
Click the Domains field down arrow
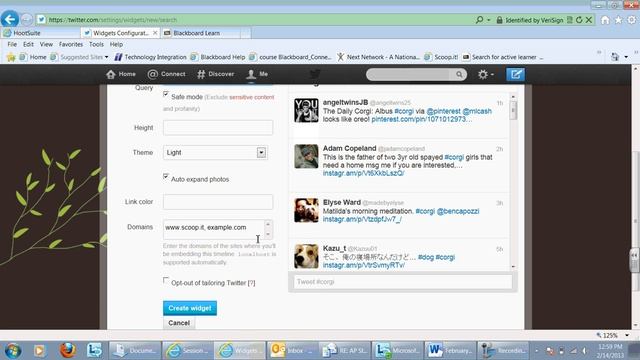point(268,234)
